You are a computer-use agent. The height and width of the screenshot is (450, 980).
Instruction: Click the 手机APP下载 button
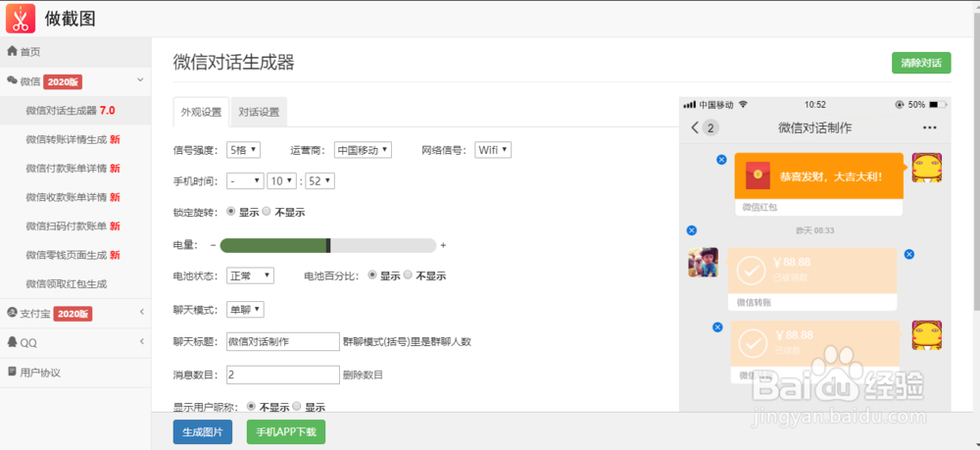coord(286,432)
